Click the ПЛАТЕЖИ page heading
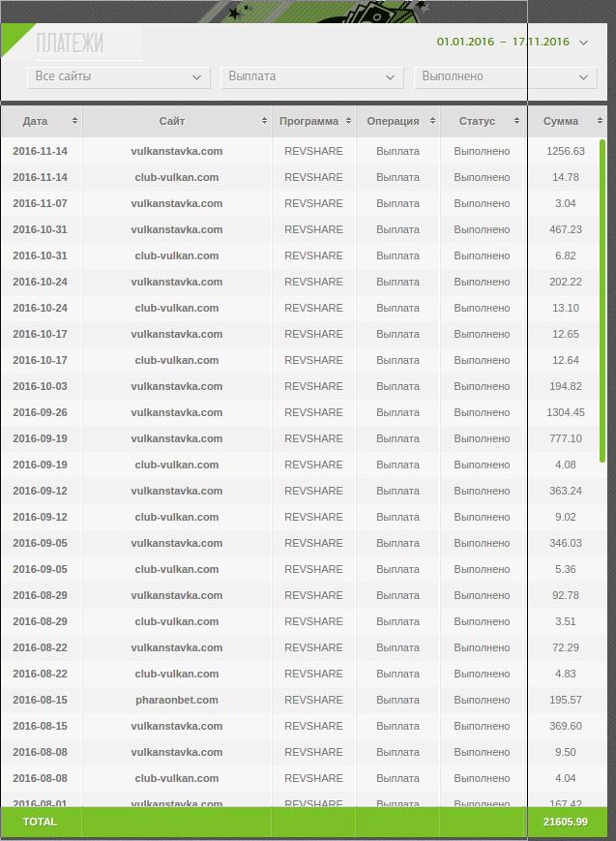 (70, 43)
